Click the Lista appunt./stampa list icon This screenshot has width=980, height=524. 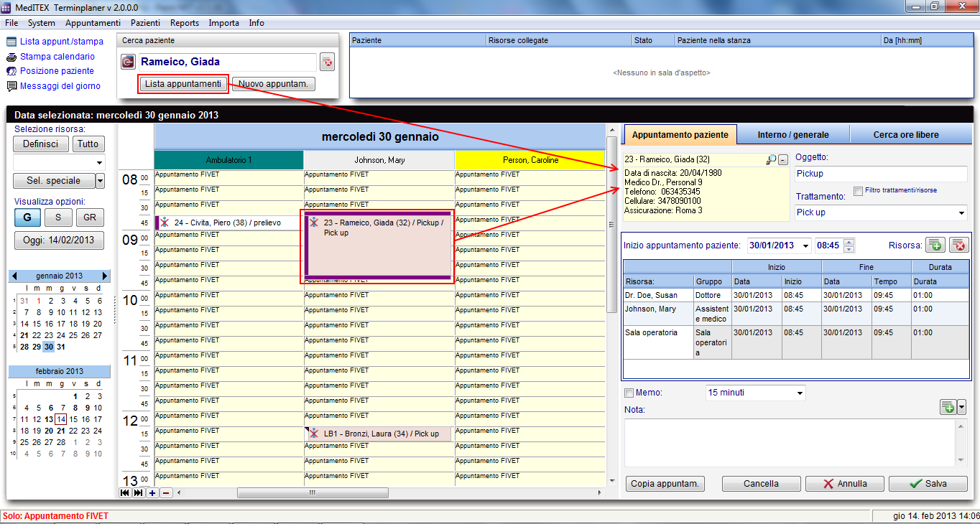pyautogui.click(x=11, y=42)
